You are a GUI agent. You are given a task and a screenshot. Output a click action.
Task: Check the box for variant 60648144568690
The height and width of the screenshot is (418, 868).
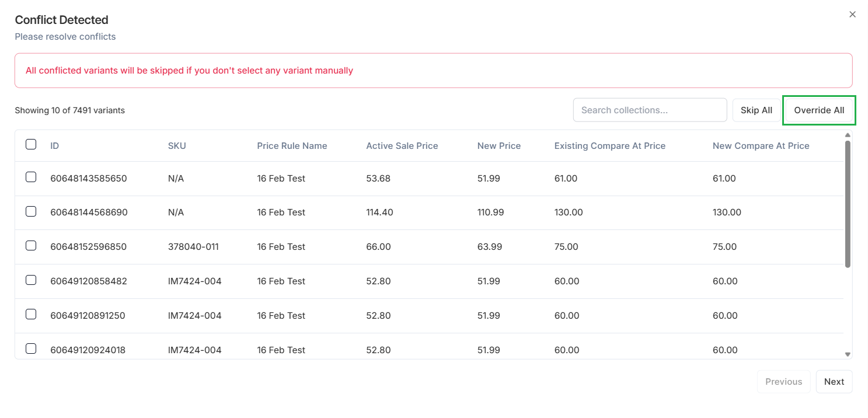[31, 211]
